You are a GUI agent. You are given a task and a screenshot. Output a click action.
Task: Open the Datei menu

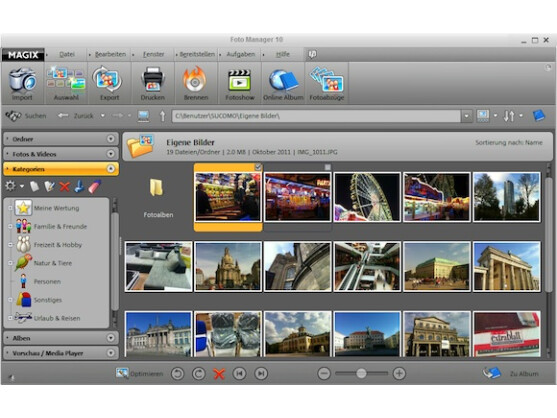[67, 54]
